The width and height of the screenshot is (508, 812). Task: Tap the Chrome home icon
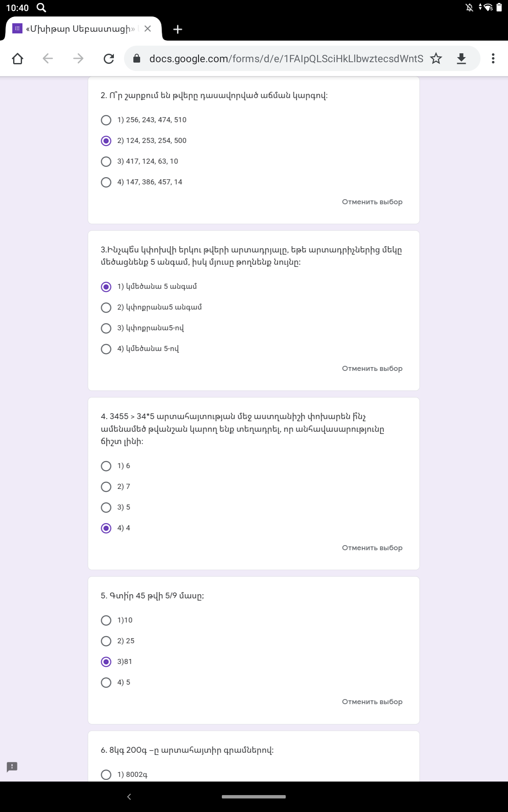tap(17, 58)
